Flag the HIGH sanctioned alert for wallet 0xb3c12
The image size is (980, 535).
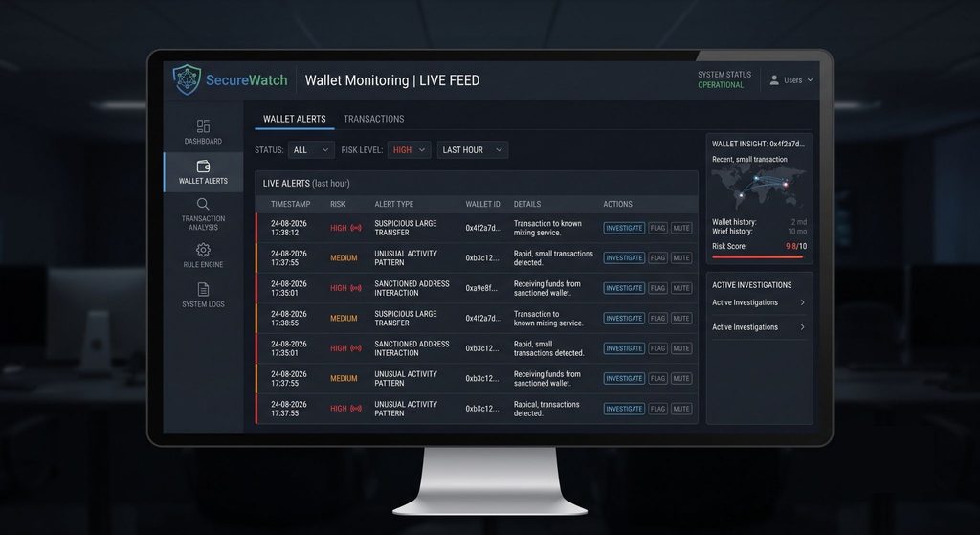[x=657, y=348]
